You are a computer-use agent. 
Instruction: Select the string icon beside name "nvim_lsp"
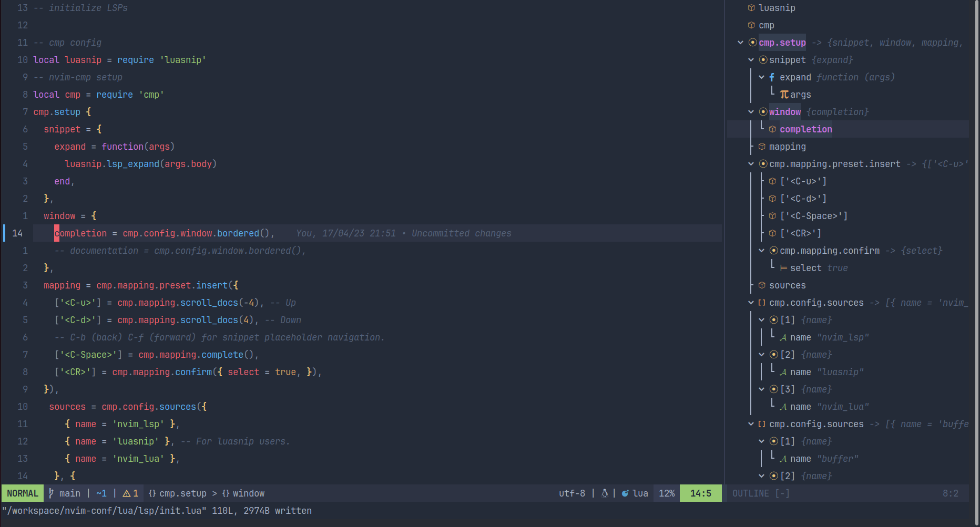click(783, 337)
